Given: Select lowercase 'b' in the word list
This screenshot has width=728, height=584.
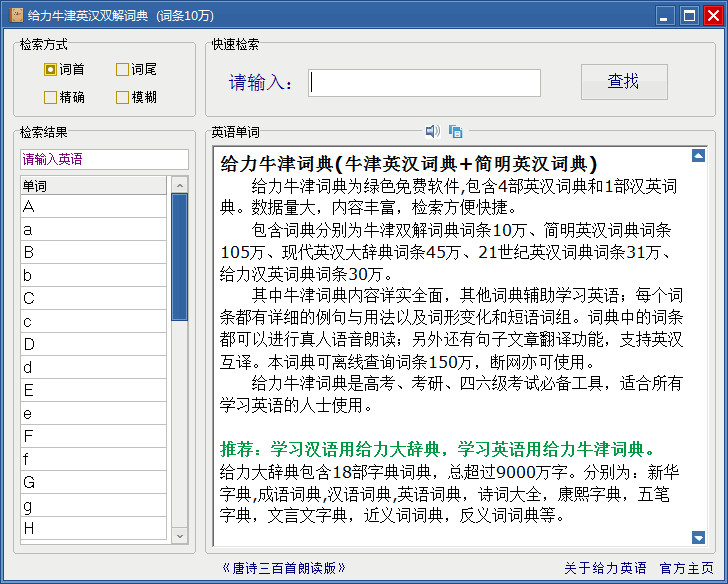Looking at the screenshot, I should [93, 275].
